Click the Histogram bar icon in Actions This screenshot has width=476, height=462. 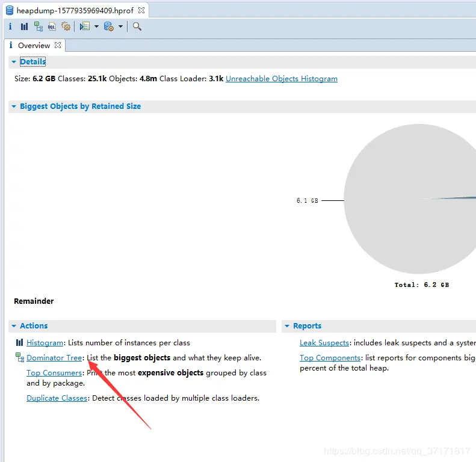point(19,343)
